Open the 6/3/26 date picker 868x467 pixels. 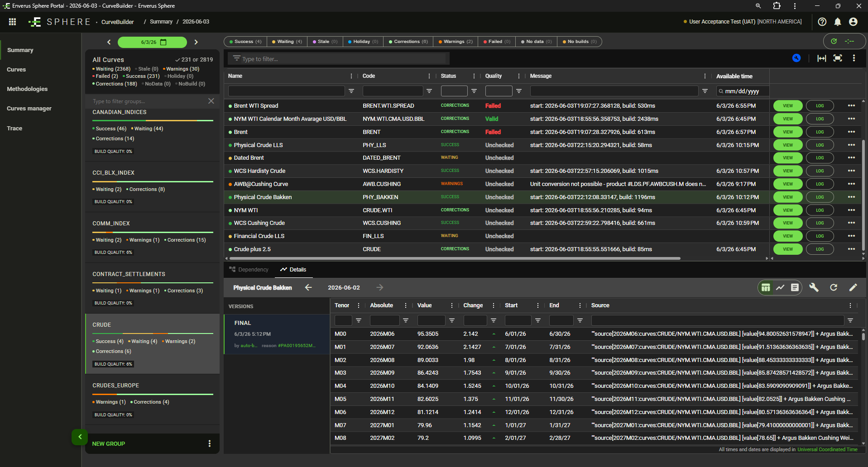(x=152, y=42)
